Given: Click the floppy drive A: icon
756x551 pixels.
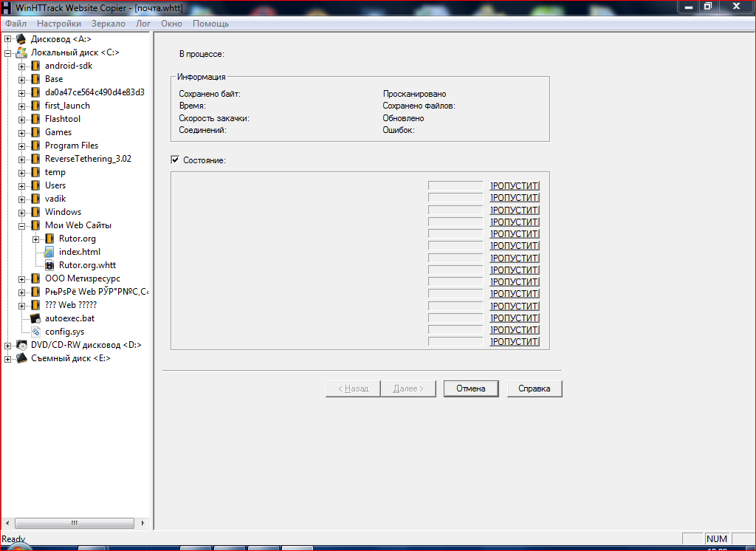Looking at the screenshot, I should click(21, 39).
